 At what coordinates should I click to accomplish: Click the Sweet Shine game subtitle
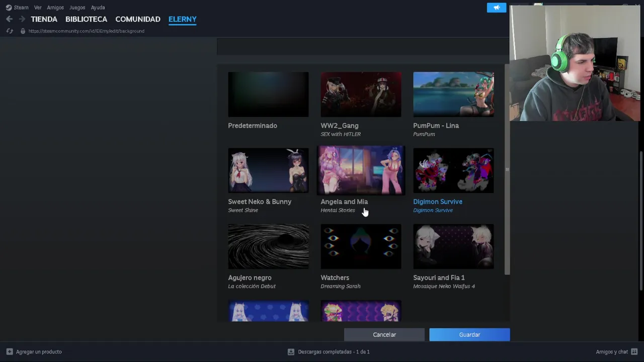[243, 210]
